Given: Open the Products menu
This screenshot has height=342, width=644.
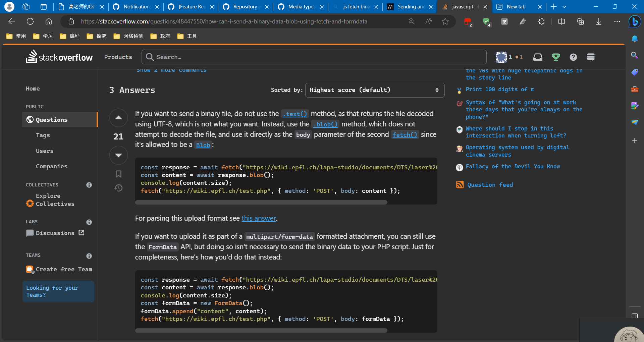Looking at the screenshot, I should click(118, 57).
